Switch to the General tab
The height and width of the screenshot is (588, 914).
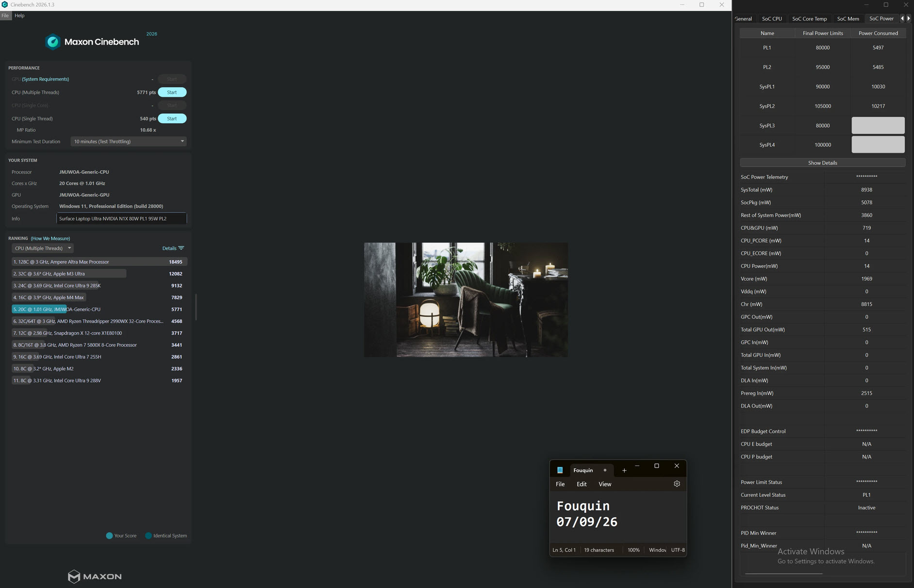(x=744, y=18)
